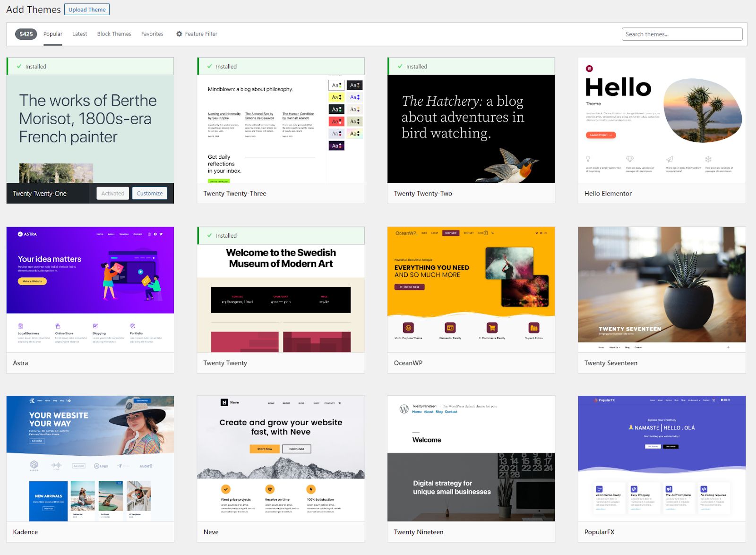Open the Customizer for Twenty Twenty-One

(x=149, y=193)
